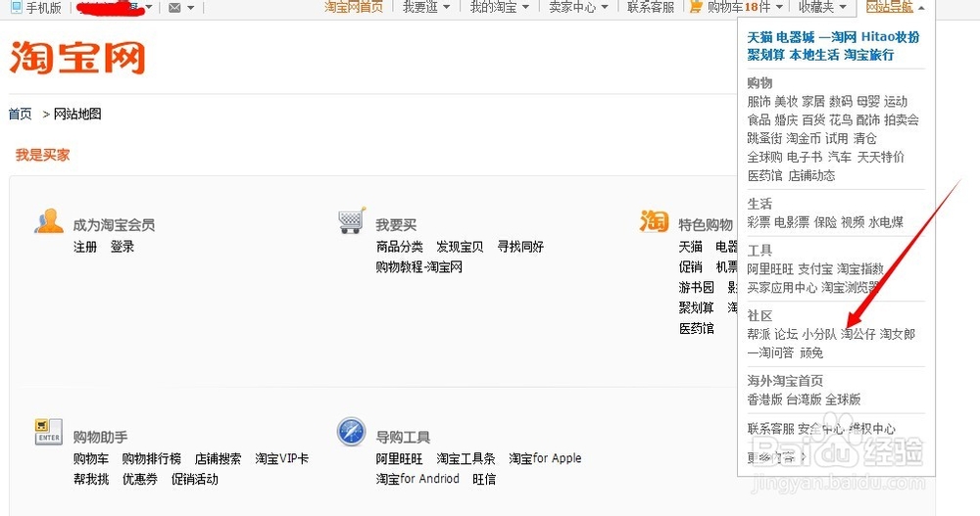Click the shopping cart icon beside 我要买
The height and width of the screenshot is (516, 980).
click(352, 220)
